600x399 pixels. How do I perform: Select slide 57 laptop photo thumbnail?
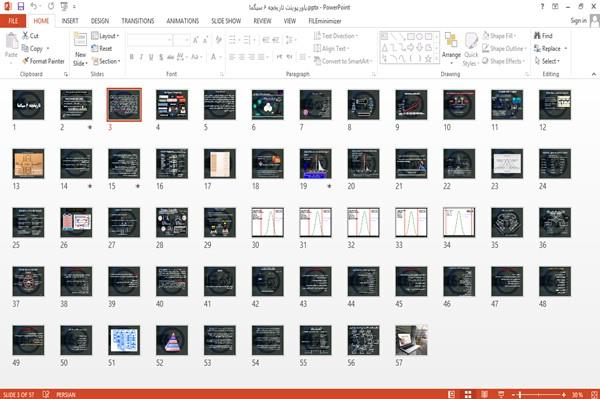(x=411, y=340)
